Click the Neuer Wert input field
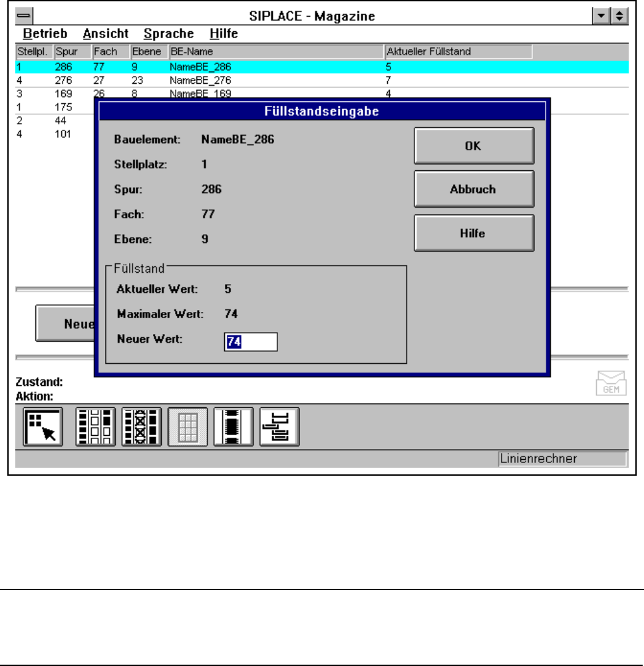 pos(251,342)
